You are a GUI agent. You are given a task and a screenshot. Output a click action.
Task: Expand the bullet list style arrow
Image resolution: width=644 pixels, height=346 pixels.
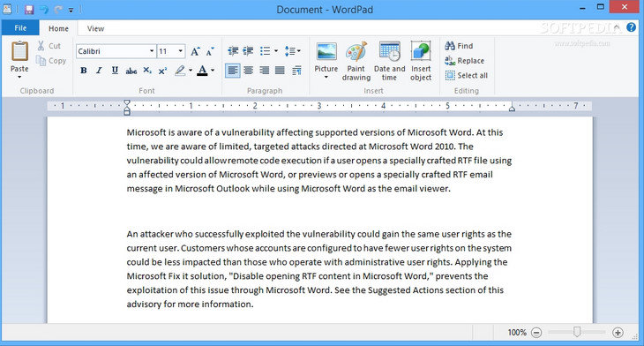pos(276,51)
